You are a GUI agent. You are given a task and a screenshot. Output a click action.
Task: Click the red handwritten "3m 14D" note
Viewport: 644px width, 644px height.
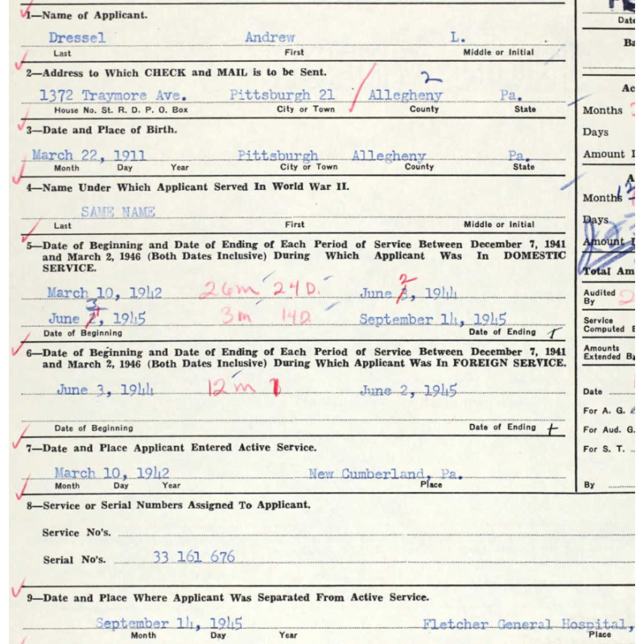click(266, 316)
